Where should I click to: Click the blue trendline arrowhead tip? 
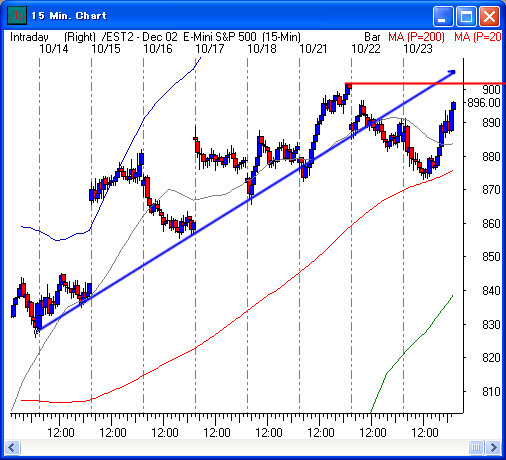coord(453,72)
